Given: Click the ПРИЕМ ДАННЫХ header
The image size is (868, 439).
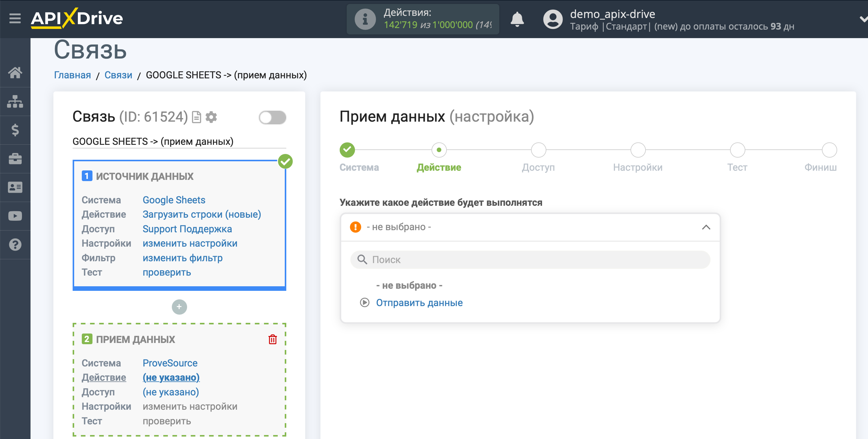Looking at the screenshot, I should point(136,339).
